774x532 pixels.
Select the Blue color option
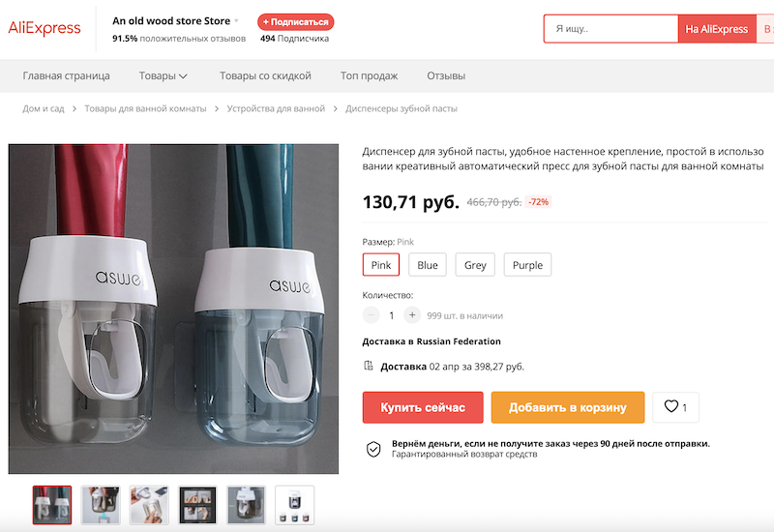coord(428,265)
